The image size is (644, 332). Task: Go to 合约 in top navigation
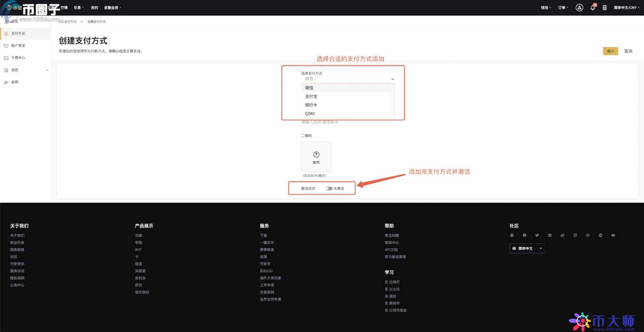pos(95,8)
